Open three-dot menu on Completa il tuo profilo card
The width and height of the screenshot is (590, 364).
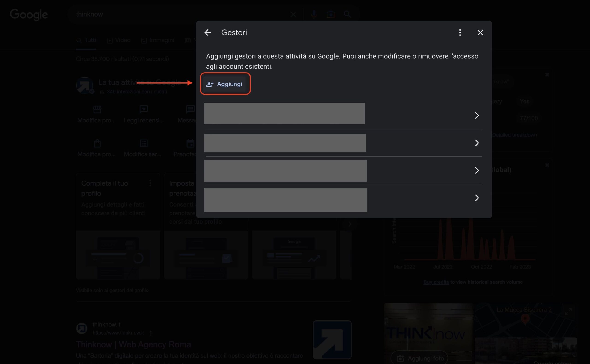(x=150, y=183)
